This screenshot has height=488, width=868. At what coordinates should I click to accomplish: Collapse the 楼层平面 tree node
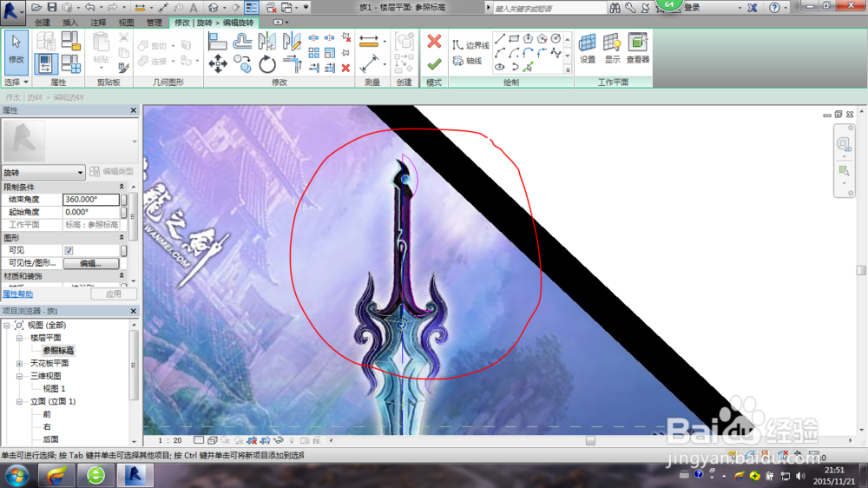click(19, 338)
